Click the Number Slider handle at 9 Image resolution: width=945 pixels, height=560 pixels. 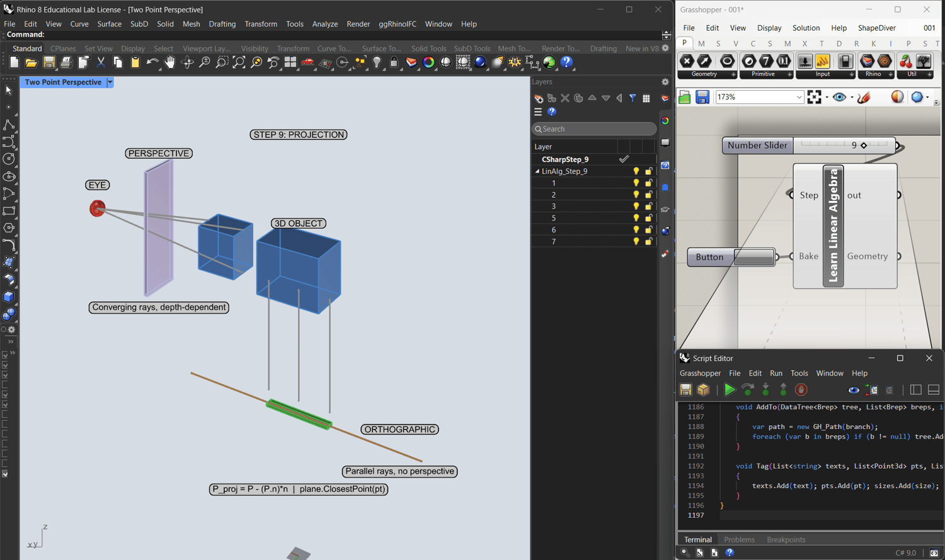point(864,146)
